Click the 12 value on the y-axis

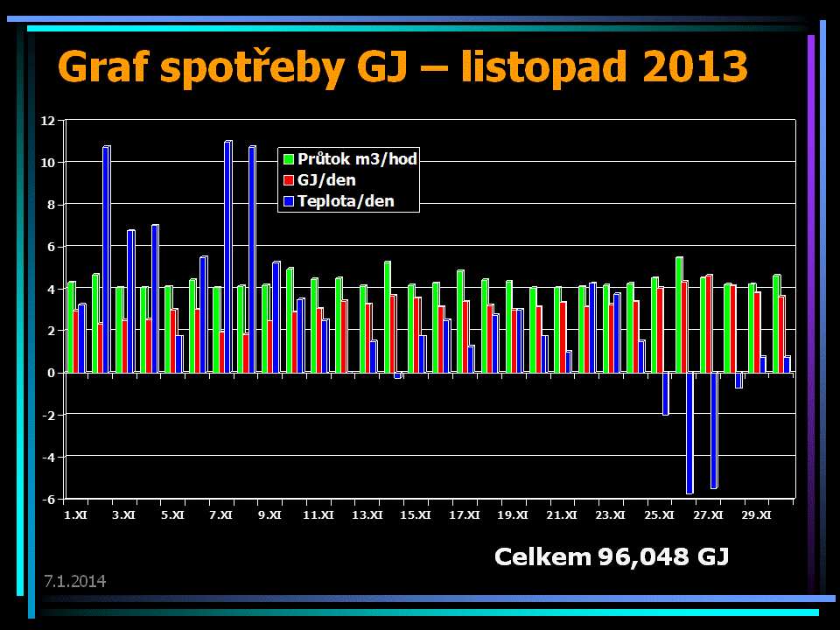click(49, 120)
